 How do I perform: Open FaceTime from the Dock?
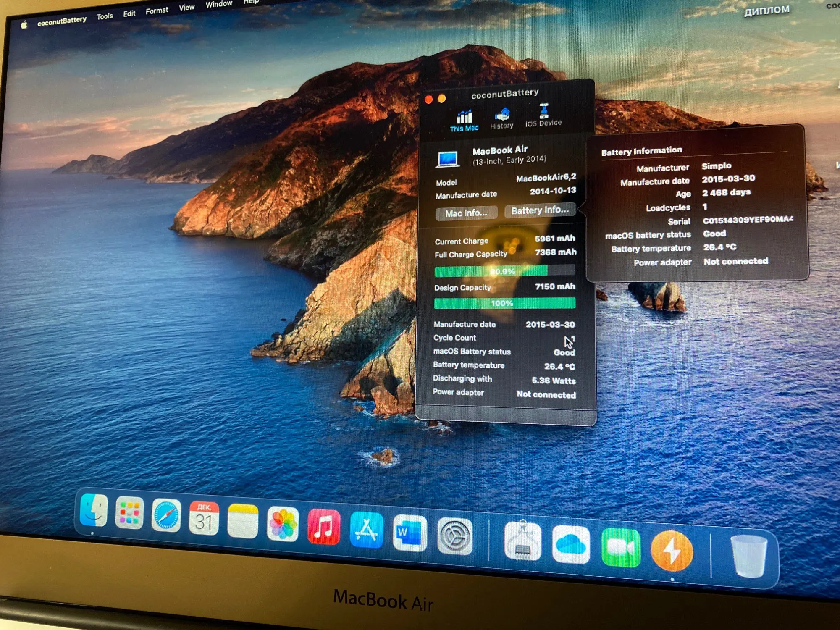click(x=621, y=548)
